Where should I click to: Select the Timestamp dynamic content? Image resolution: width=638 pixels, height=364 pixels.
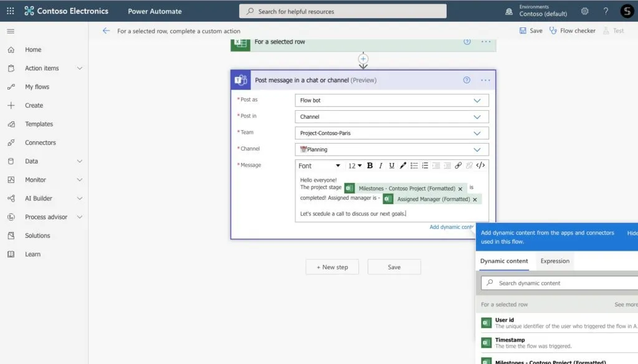[557, 343]
